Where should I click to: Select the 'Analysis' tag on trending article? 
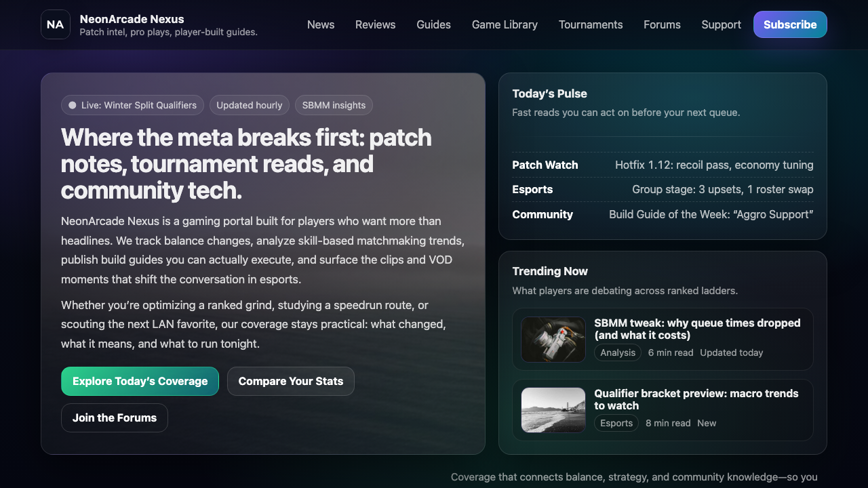click(617, 352)
